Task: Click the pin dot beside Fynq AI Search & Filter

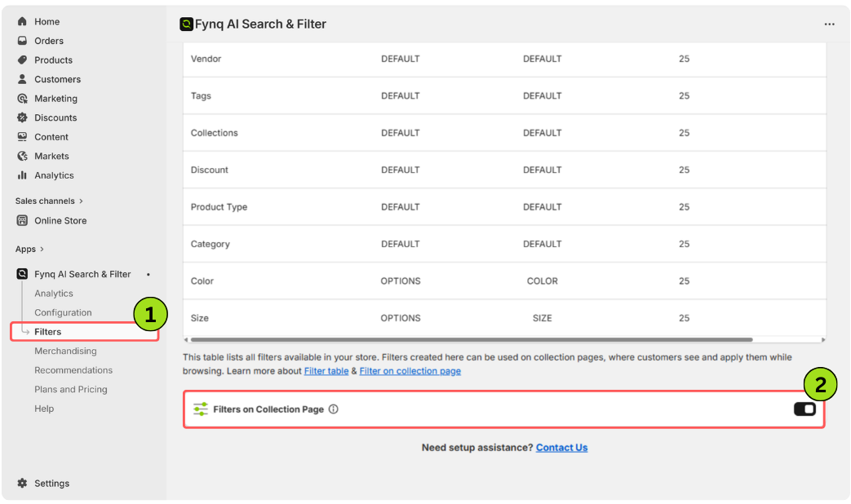Action: (148, 275)
